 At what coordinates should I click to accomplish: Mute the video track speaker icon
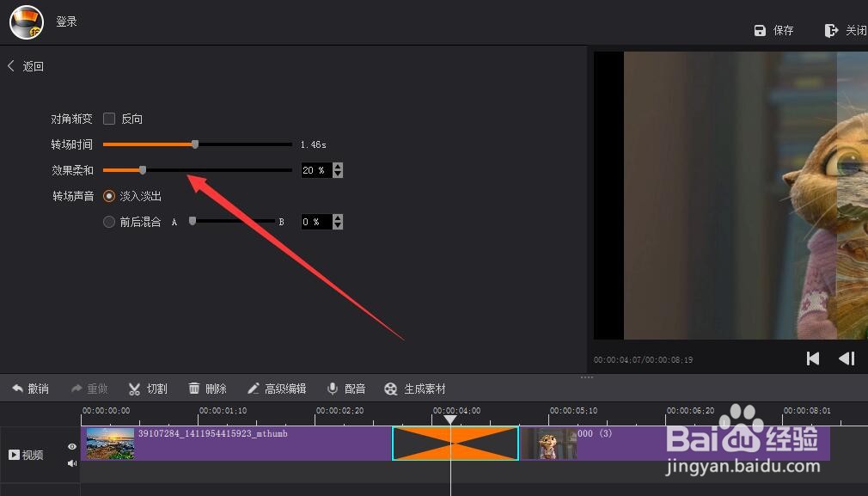72,462
